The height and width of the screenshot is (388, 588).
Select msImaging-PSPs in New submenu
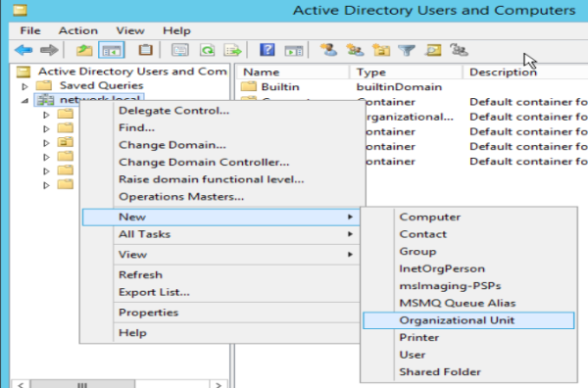tap(468, 286)
